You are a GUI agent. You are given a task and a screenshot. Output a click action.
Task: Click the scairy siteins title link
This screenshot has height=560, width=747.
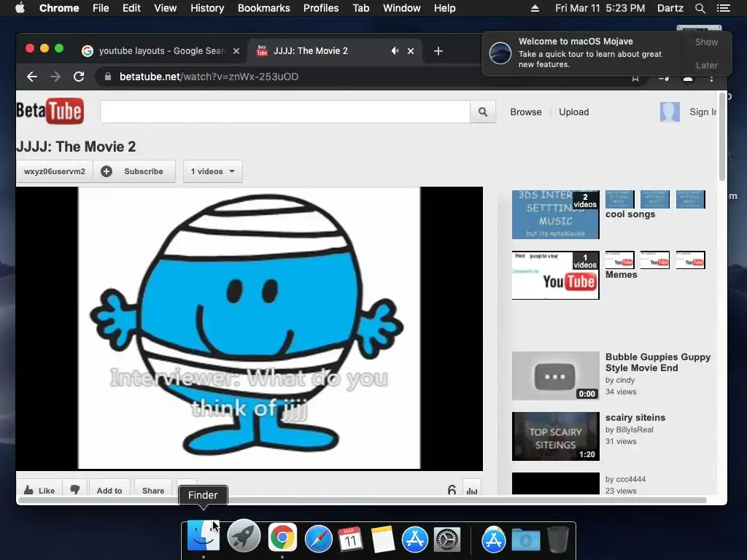635,418
